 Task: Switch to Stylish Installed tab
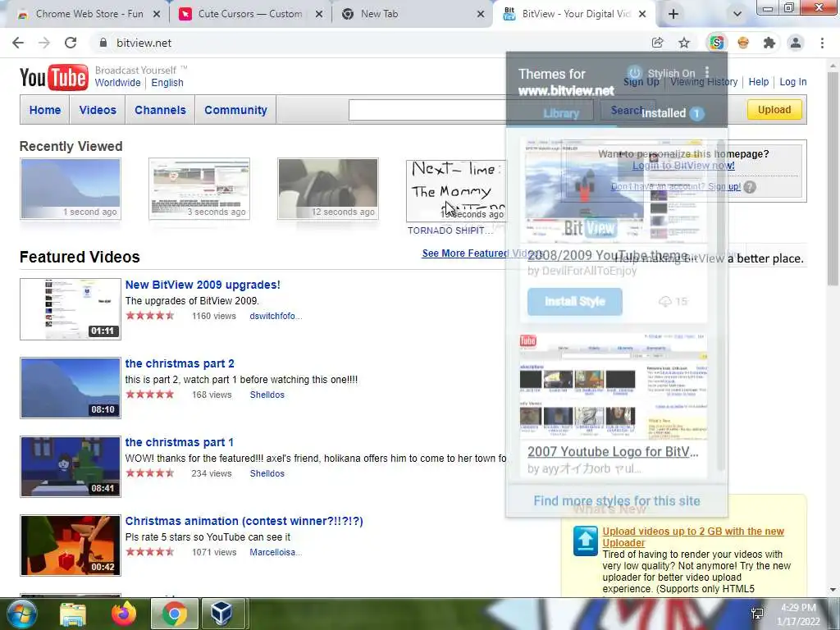671,113
